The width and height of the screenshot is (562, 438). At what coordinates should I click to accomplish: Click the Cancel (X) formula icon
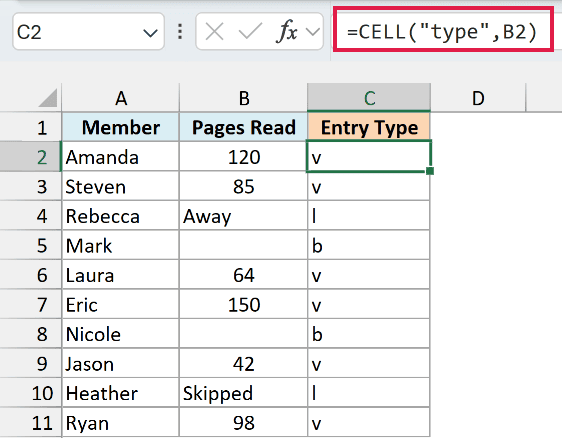point(214,32)
